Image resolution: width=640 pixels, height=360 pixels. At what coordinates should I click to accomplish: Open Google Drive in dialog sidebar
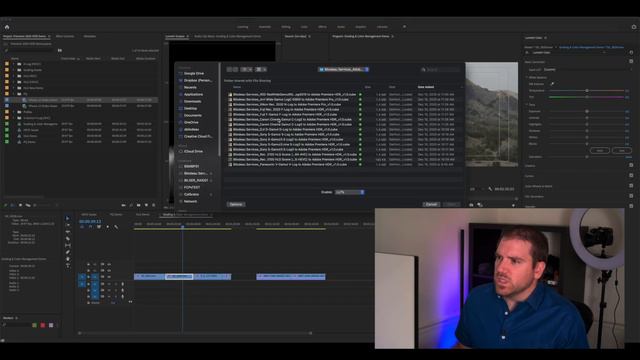pyautogui.click(x=193, y=73)
